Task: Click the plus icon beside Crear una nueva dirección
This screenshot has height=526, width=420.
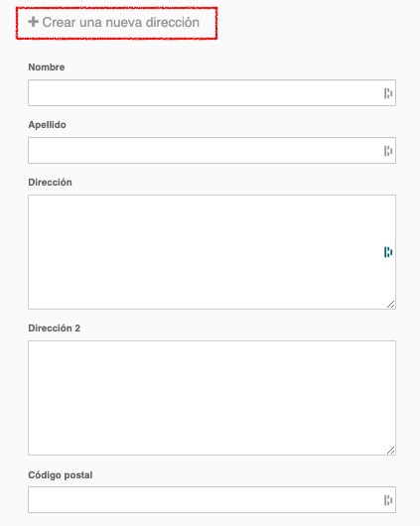Action: tap(33, 22)
